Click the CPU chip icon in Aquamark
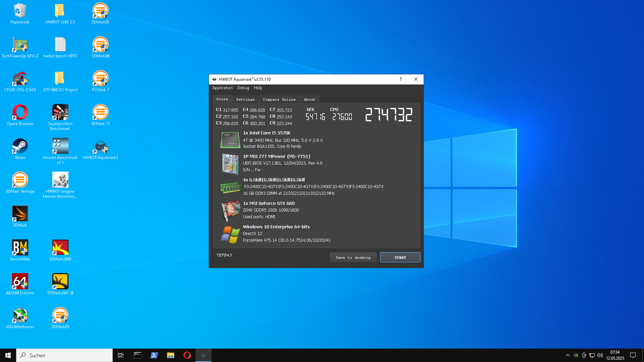Screen dimensions: 644x362 (230, 140)
